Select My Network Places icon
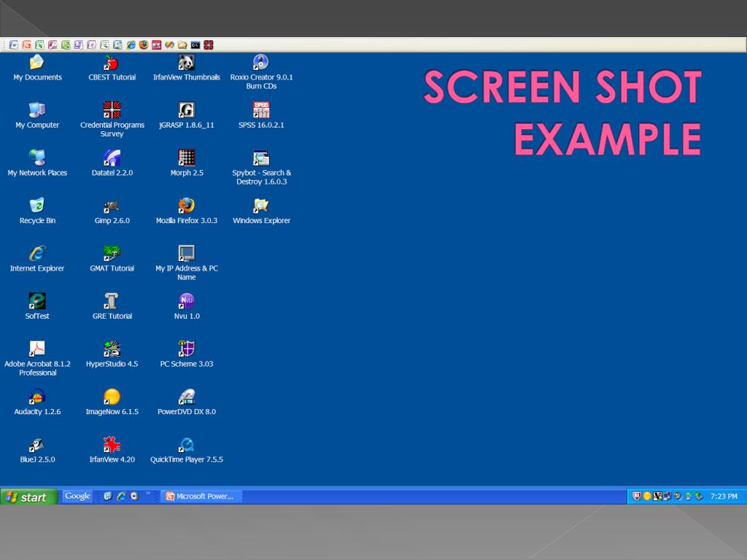Screen dimensions: 747x560 [x=37, y=163]
